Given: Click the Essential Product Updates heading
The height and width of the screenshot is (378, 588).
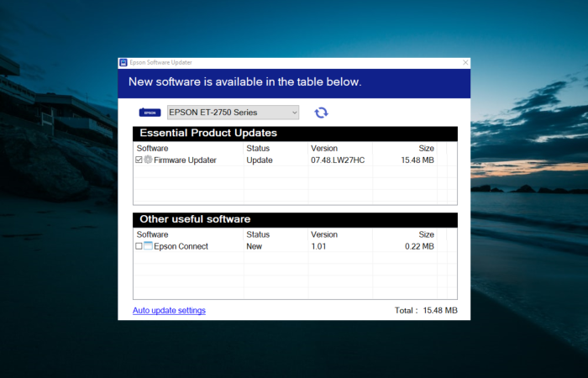Looking at the screenshot, I should point(208,133).
